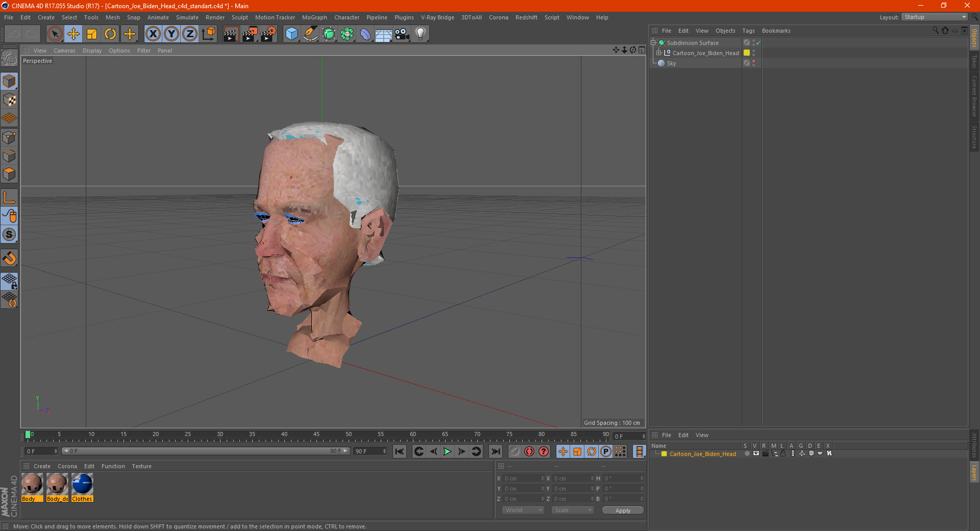980x531 pixels.
Task: Open viewport Cameras menu
Action: tap(64, 51)
